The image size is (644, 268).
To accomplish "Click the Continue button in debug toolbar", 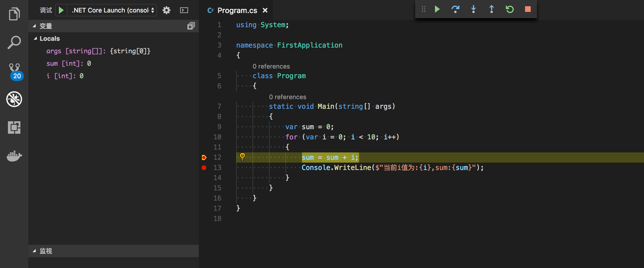I will click(x=437, y=9).
